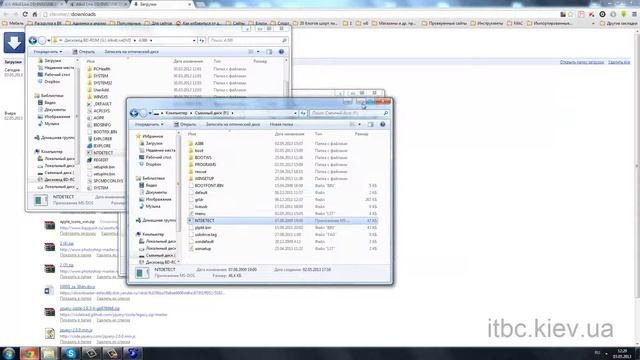Screen dimensions: 640x360
Task: Sort by Тип column in A386 window
Action: [217, 61]
